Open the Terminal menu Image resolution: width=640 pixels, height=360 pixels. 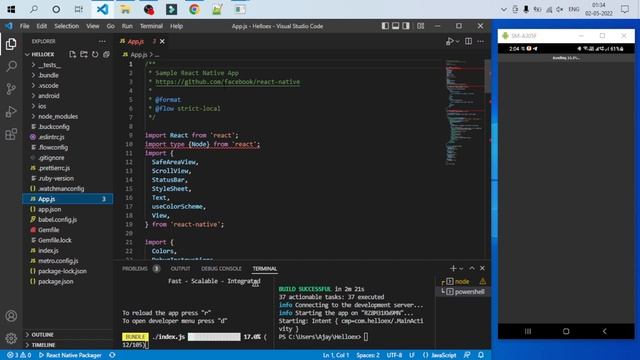[x=151, y=26]
